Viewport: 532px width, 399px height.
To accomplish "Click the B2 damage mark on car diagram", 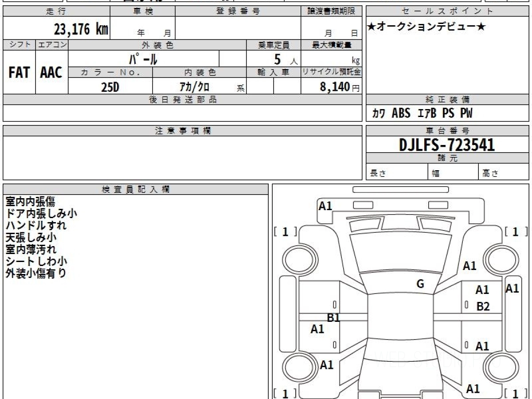I will point(483,306).
